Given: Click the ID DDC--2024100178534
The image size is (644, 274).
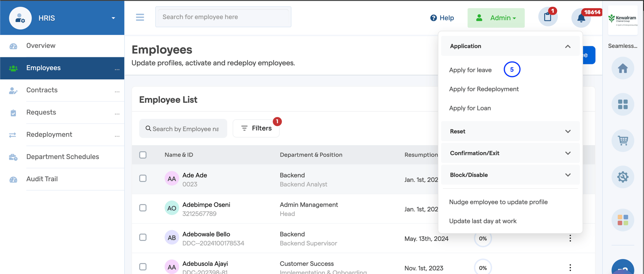Looking at the screenshot, I should tap(213, 243).
